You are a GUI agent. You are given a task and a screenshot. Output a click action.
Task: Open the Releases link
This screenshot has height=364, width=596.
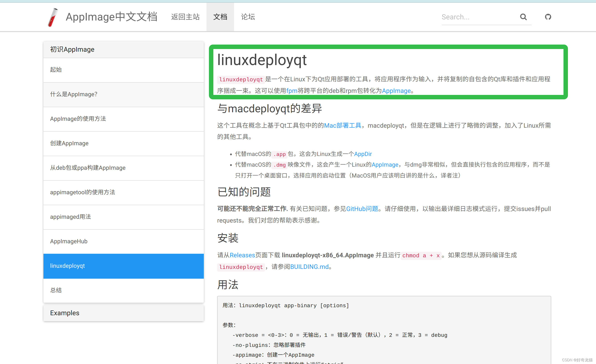pyautogui.click(x=242, y=255)
